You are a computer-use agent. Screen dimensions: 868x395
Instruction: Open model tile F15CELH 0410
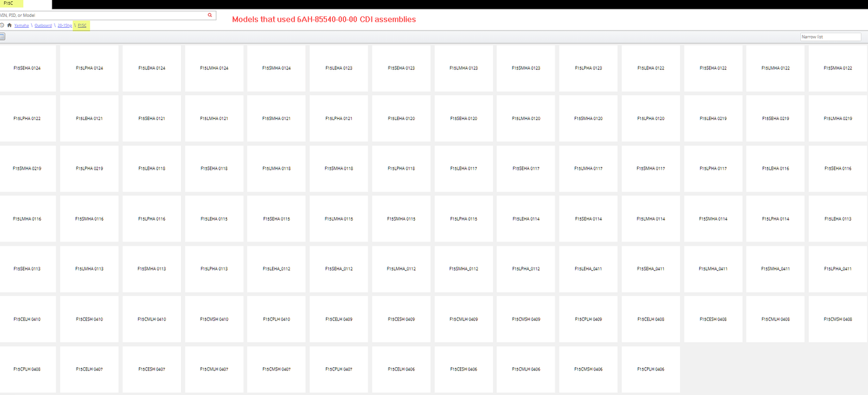click(x=27, y=319)
